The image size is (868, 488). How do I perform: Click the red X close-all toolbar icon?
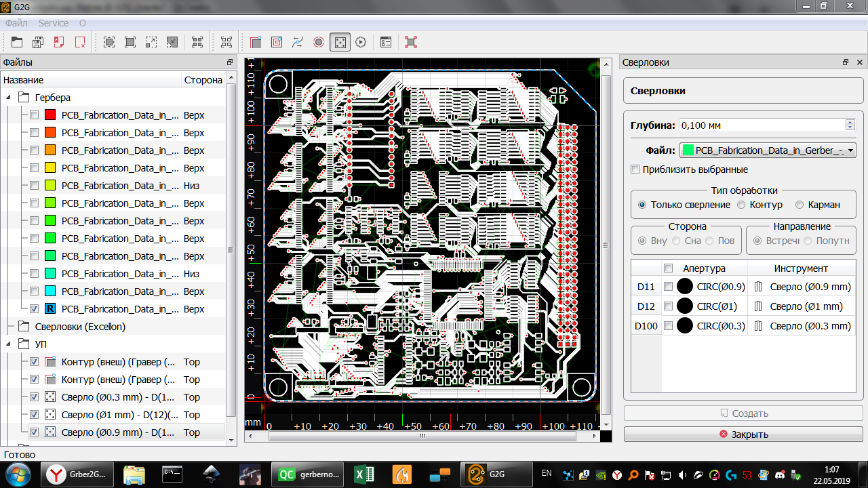click(x=80, y=42)
